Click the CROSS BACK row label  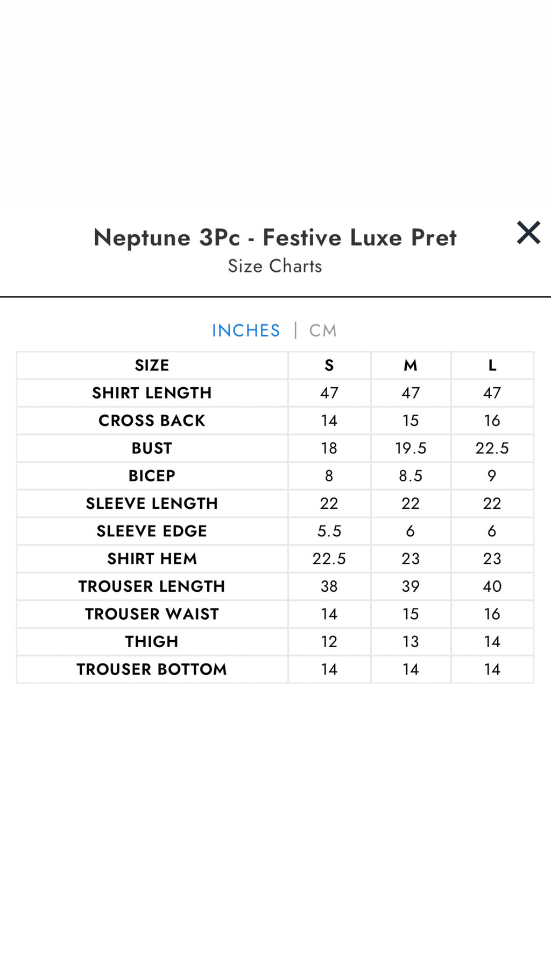pos(152,421)
